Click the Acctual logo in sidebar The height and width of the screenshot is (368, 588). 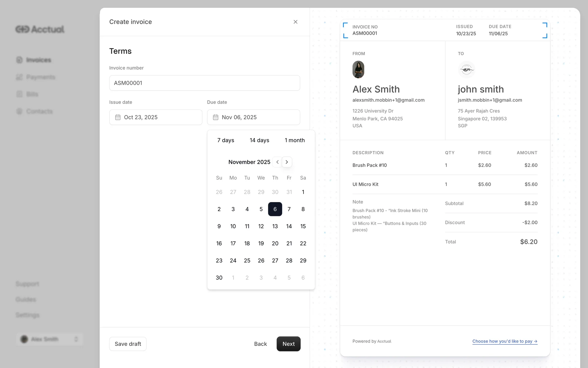pos(40,29)
